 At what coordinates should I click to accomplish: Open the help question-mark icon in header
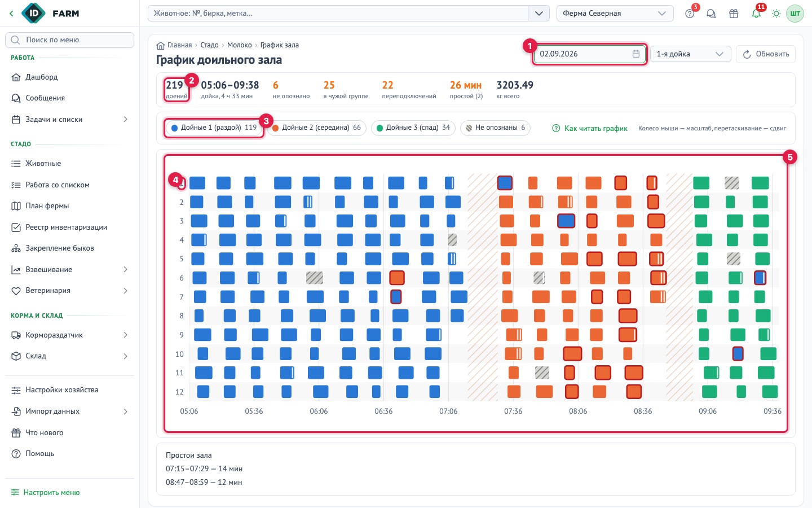(690, 14)
